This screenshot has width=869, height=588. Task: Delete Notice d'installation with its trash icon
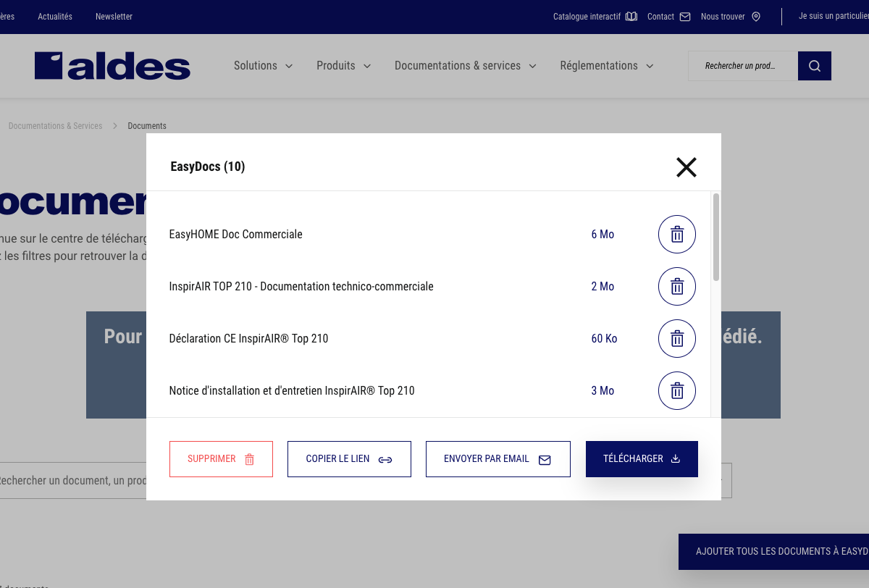pos(676,390)
